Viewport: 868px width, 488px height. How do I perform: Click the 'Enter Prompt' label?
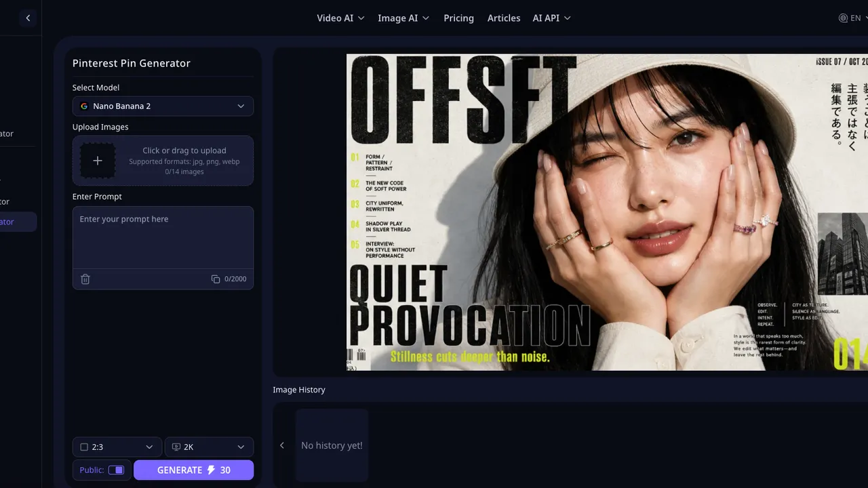(x=97, y=197)
